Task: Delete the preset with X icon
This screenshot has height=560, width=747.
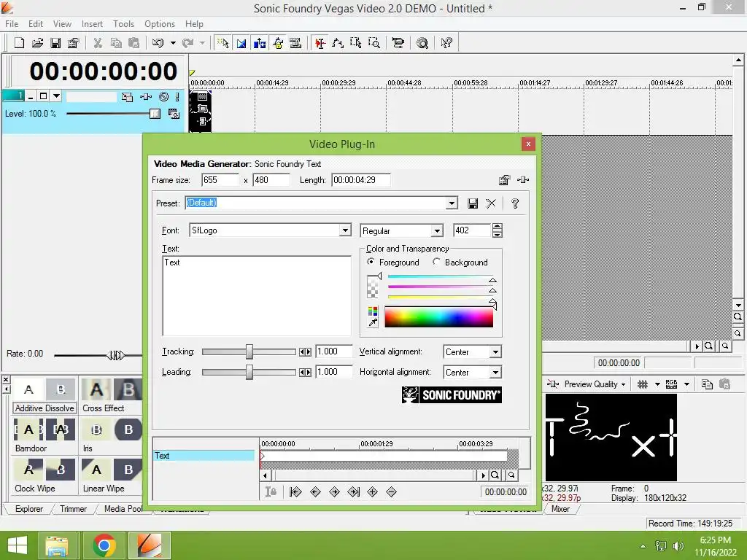Action: [x=491, y=203]
